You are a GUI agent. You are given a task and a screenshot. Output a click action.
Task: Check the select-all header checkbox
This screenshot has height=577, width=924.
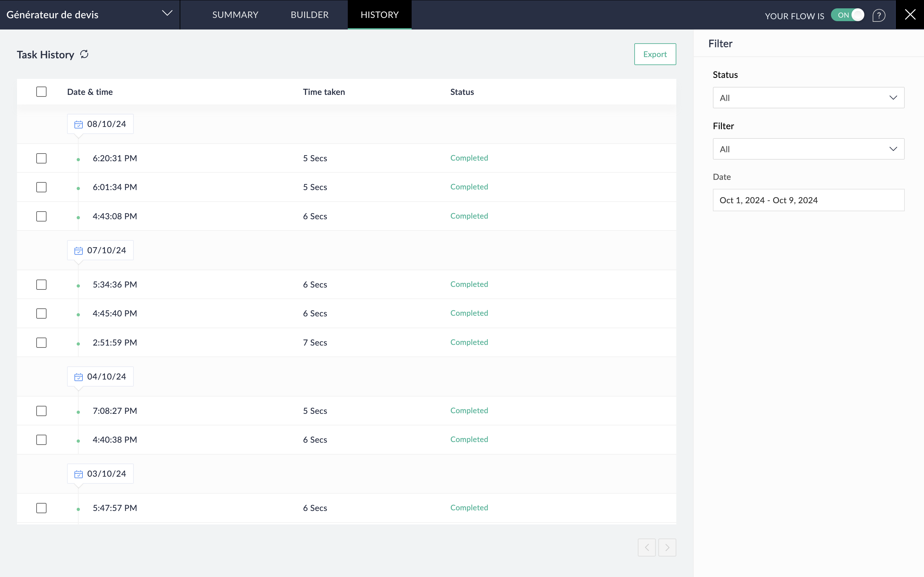(41, 92)
